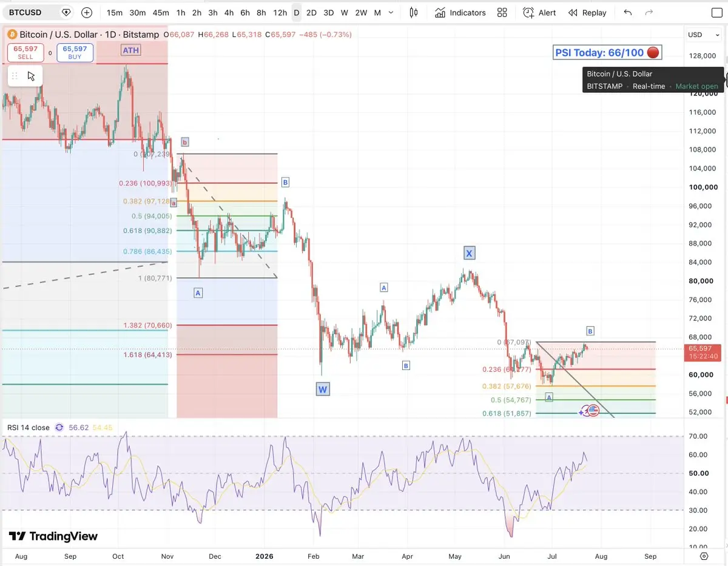Grab the floating toolbar drag handle
Viewport: 728px width, 566px height.
point(15,76)
